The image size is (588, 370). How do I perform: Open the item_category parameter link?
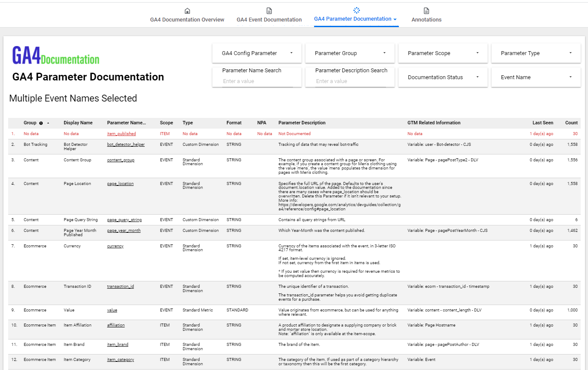click(121, 360)
